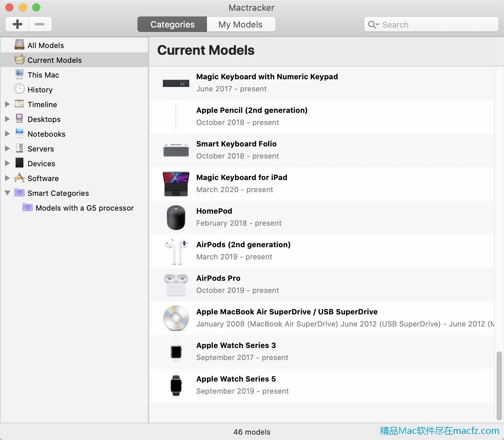Click the G5 processor smart folder icon
Screen dimensions: 504x440
click(x=28, y=207)
